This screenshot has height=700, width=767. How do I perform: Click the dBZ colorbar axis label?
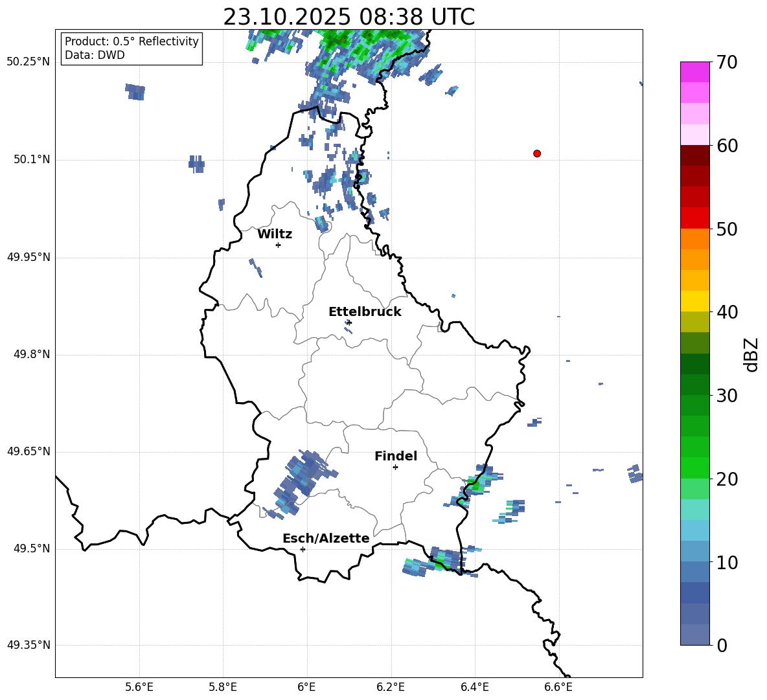tap(751, 355)
